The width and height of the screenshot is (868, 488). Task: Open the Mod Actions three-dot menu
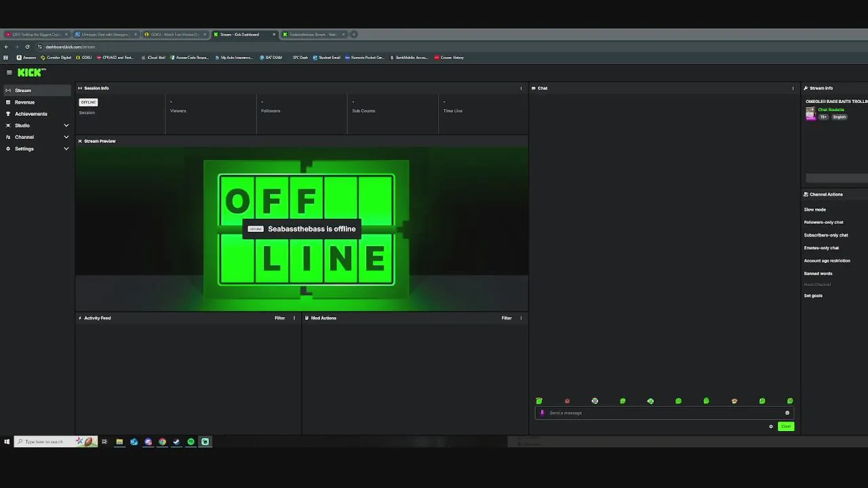(x=521, y=318)
